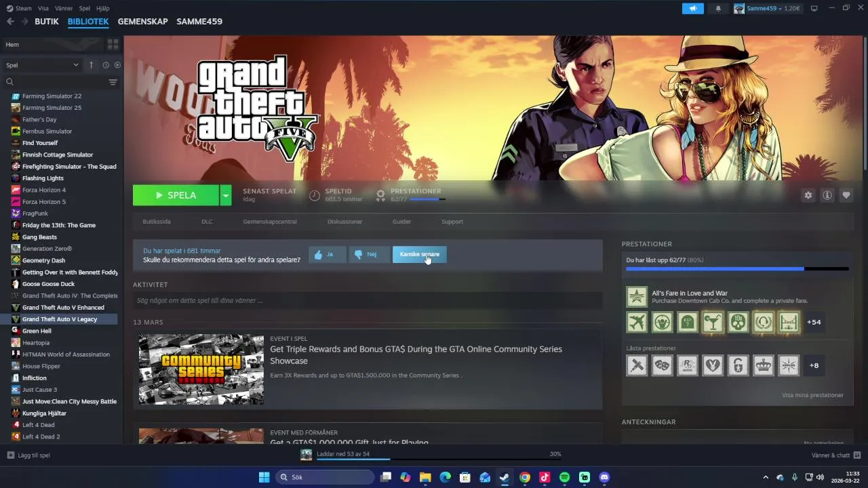Open Vänner & chatt panel
The width and height of the screenshot is (868, 488).
pyautogui.click(x=836, y=455)
